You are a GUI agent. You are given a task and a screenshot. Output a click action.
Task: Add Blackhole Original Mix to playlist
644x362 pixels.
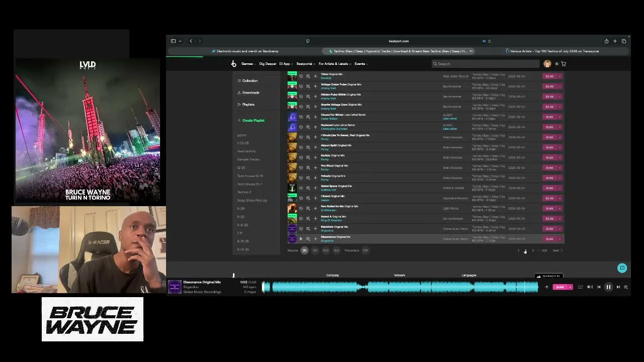point(315,229)
